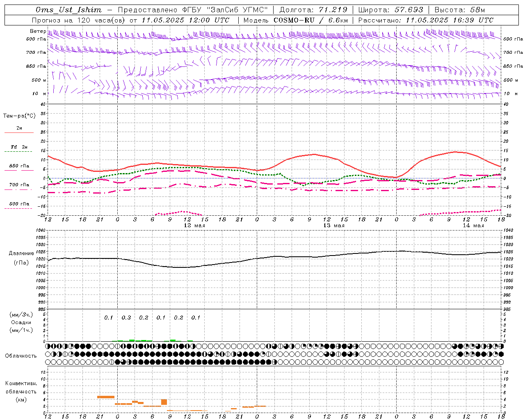Click the 12 мая date label

pyautogui.click(x=194, y=226)
